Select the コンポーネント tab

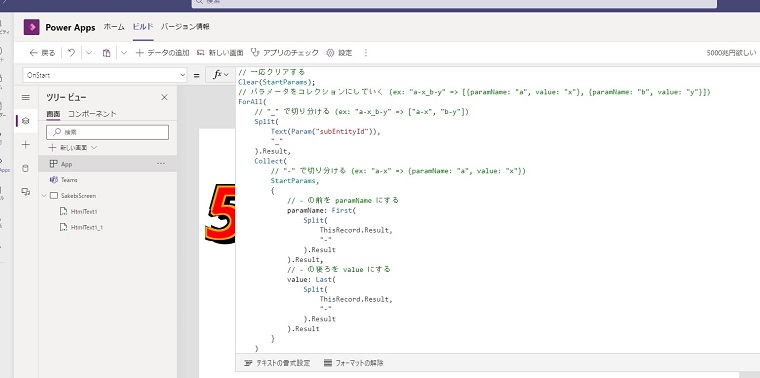click(92, 114)
